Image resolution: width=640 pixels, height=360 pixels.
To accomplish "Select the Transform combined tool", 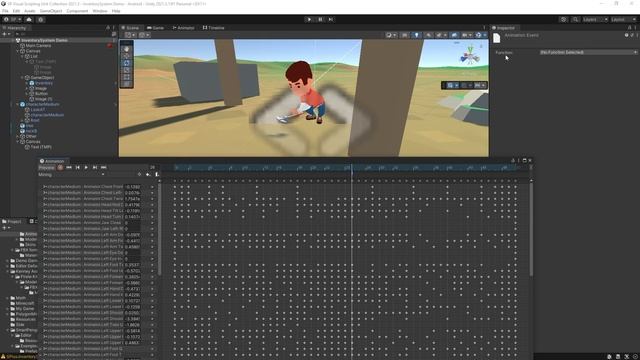I will pyautogui.click(x=127, y=84).
